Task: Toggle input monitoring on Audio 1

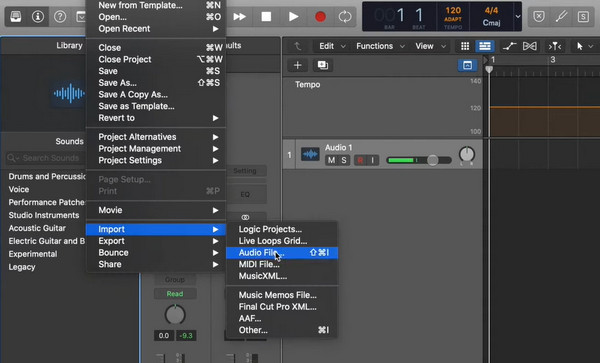Action: [x=373, y=160]
